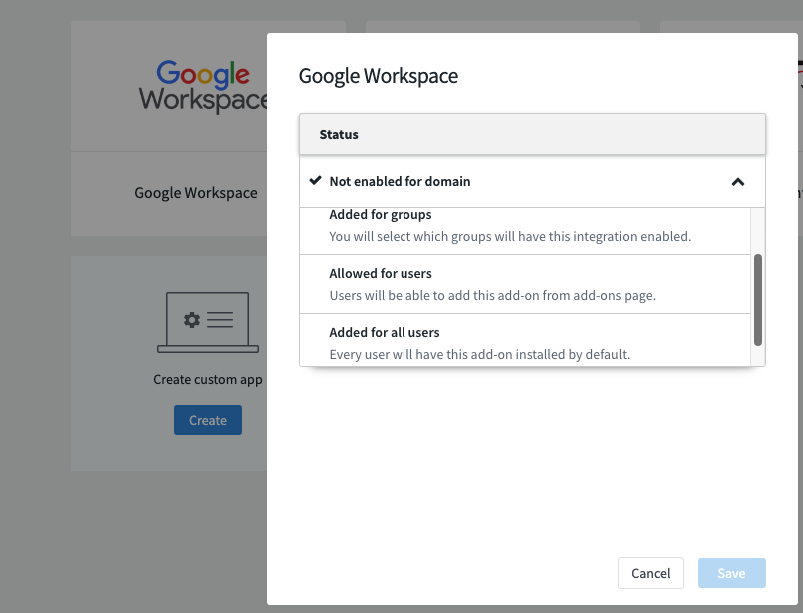The height and width of the screenshot is (613, 803).
Task: Collapse the status dropdown with chevron arrow
Action: coord(737,182)
